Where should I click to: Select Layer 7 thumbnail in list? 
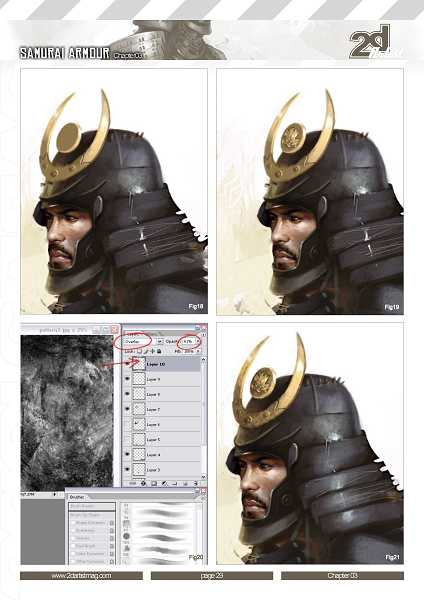pos(139,409)
